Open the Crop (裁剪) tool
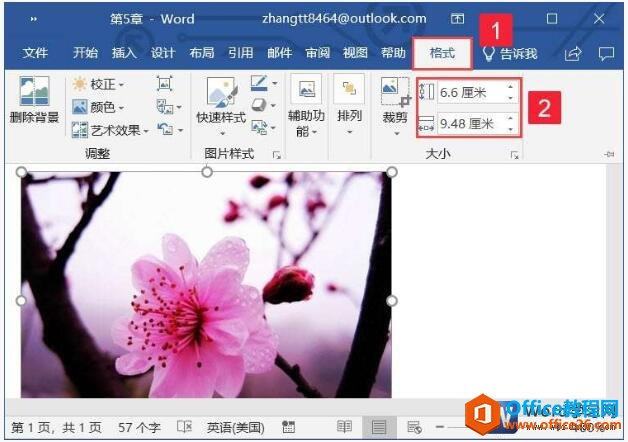Viewport: 628px width, 442px height. [x=395, y=106]
